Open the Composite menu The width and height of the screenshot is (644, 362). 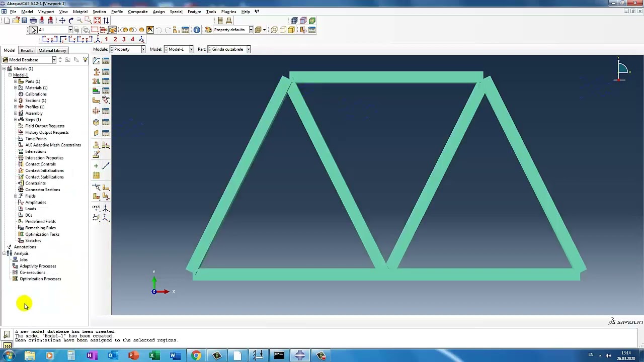(138, 12)
